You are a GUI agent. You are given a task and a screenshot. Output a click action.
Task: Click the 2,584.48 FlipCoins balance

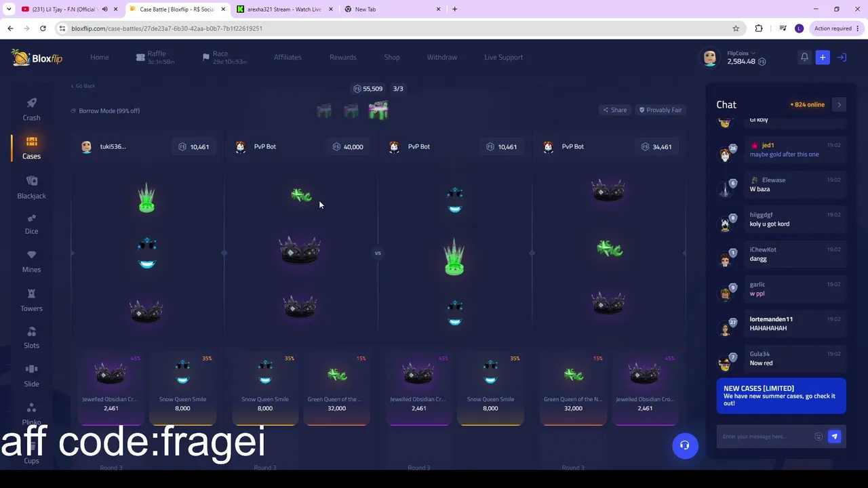tap(741, 62)
